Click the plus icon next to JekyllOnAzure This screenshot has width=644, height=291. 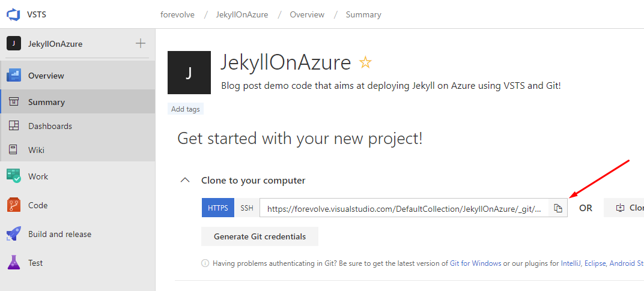[141, 43]
